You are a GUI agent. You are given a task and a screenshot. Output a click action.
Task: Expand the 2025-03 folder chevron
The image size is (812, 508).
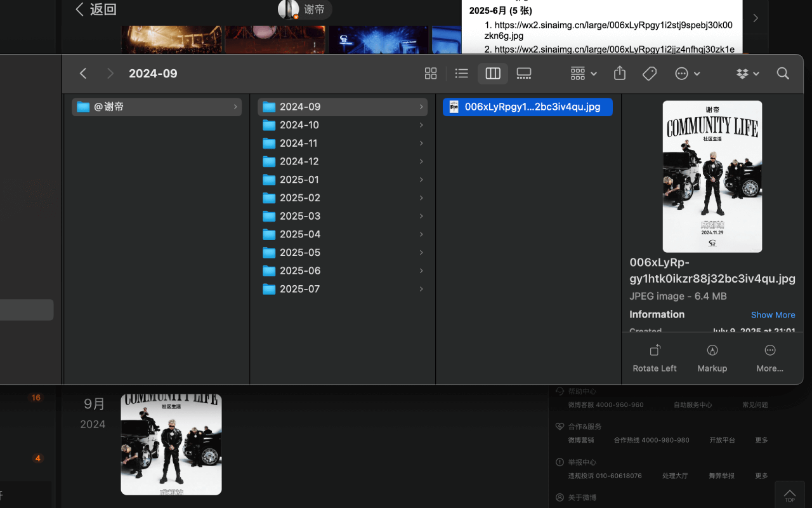[x=421, y=216]
